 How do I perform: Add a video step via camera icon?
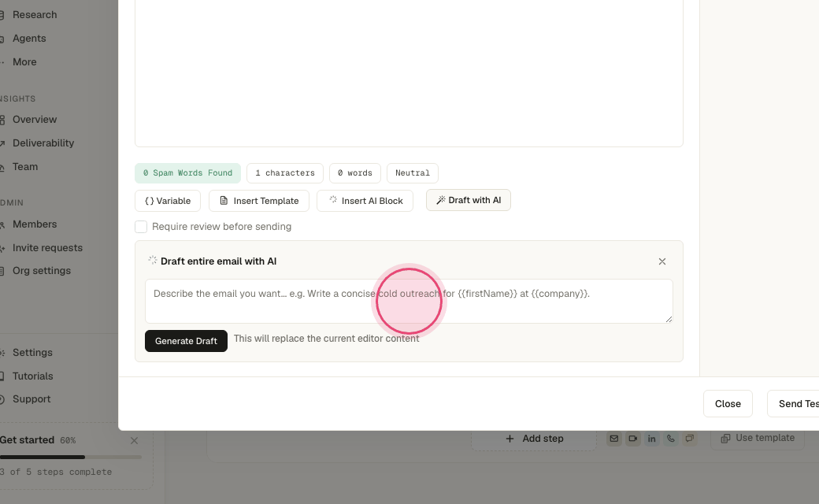[633, 439]
